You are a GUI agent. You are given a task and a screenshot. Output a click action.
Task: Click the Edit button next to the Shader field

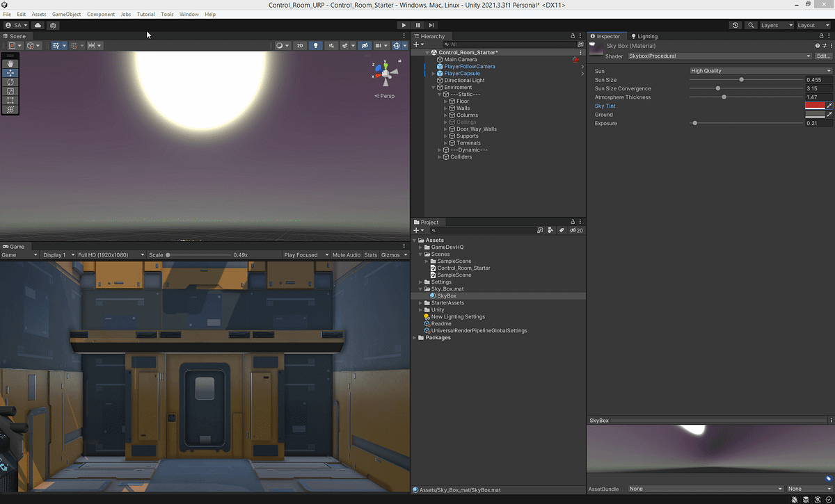[823, 56]
